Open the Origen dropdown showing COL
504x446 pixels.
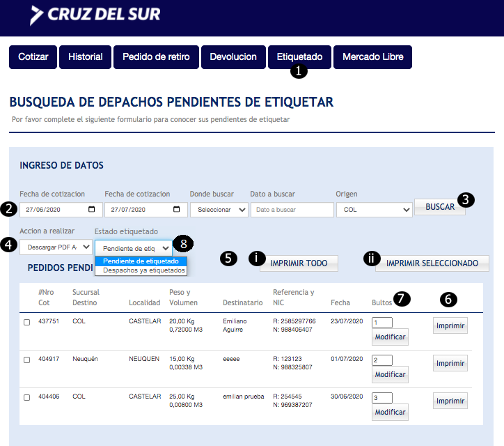(x=374, y=210)
